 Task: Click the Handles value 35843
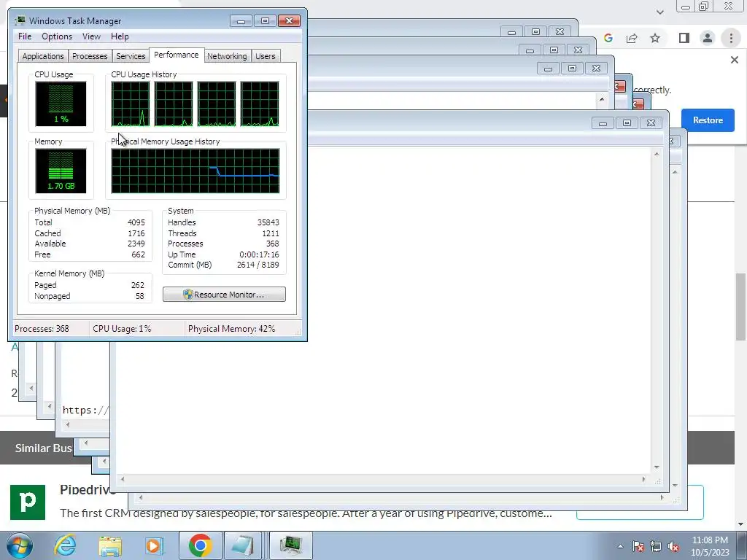coord(268,222)
